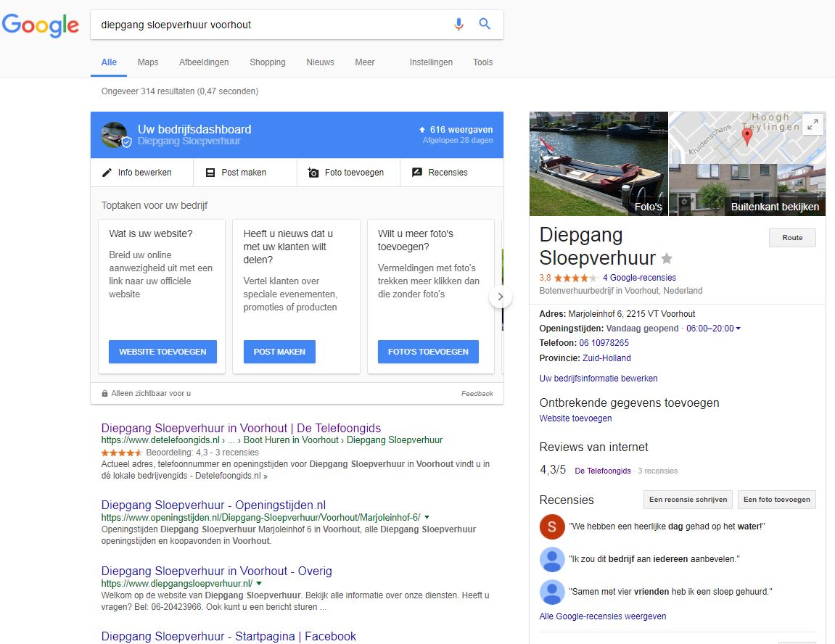Expand opening hours 06:00–20:00 dropdown
This screenshot has width=835, height=644.
point(738,329)
